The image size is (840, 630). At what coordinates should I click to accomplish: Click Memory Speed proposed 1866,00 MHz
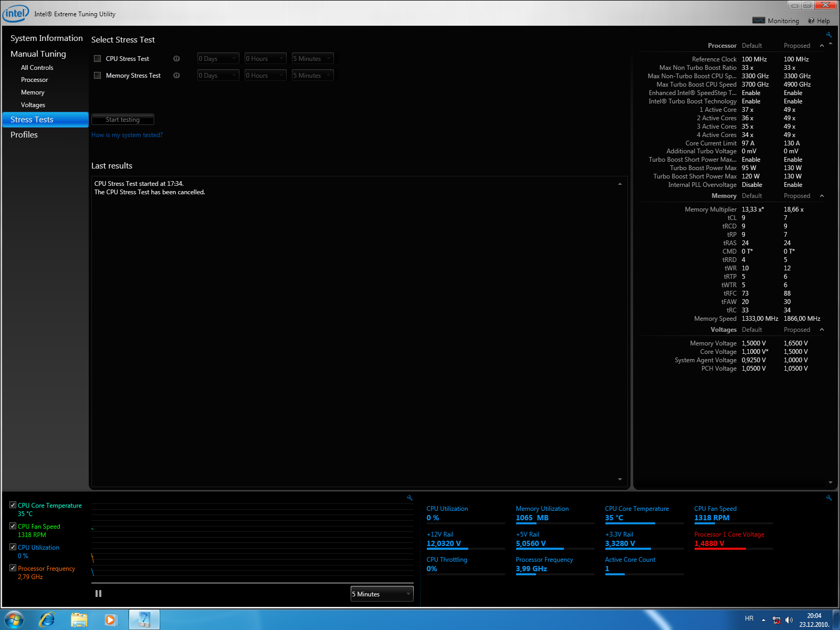[x=802, y=319]
